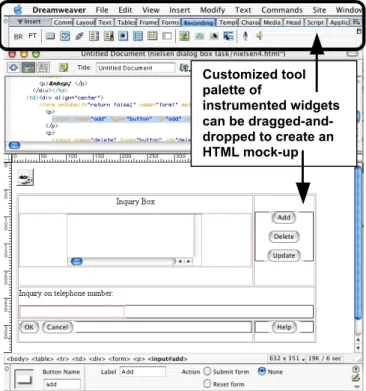Open the Insert bar panel options menu
366x391 pixels.
click(x=356, y=22)
